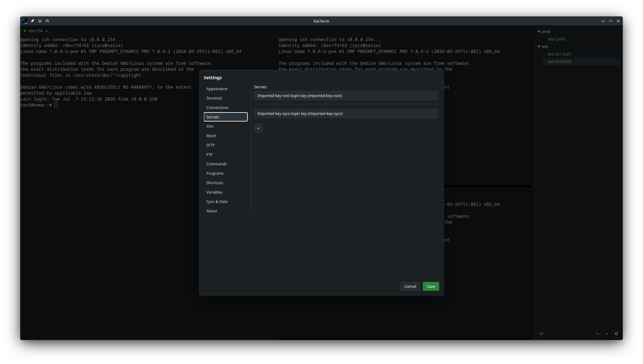Image resolution: width=643 pixels, height=364 pixels.
Task: Open the Variables settings section
Action: 226,192
